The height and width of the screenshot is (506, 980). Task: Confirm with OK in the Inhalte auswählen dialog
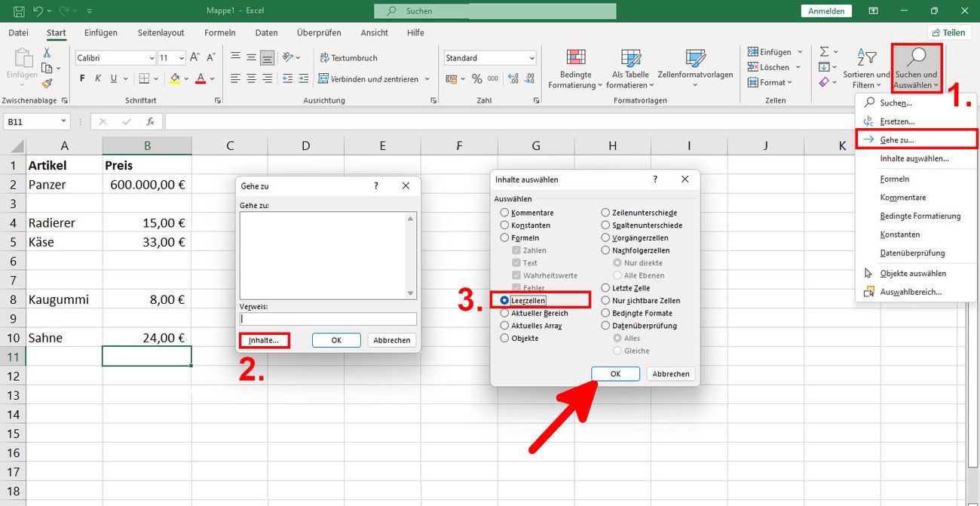coord(617,373)
